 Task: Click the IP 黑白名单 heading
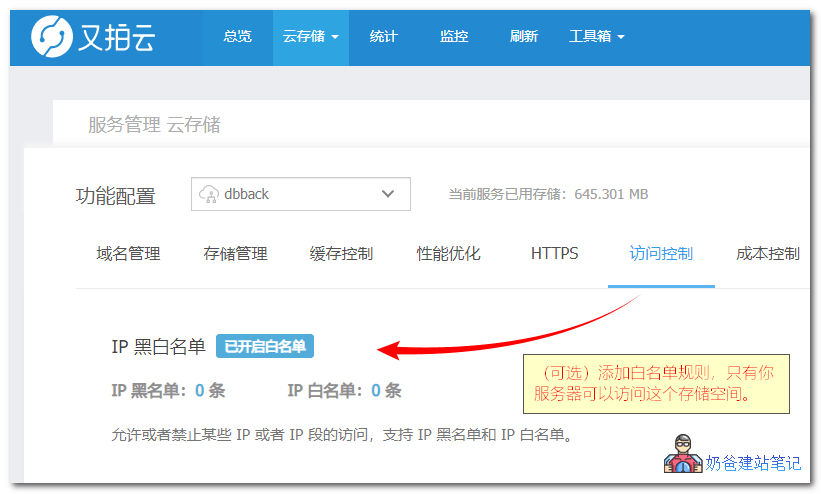158,346
